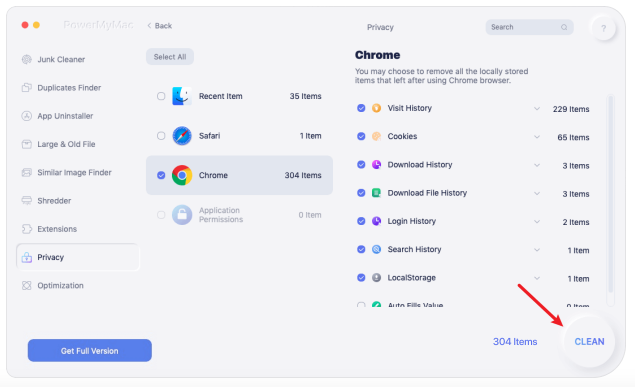Click the Get Full Version button
This screenshot has width=635, height=387.
pos(89,351)
